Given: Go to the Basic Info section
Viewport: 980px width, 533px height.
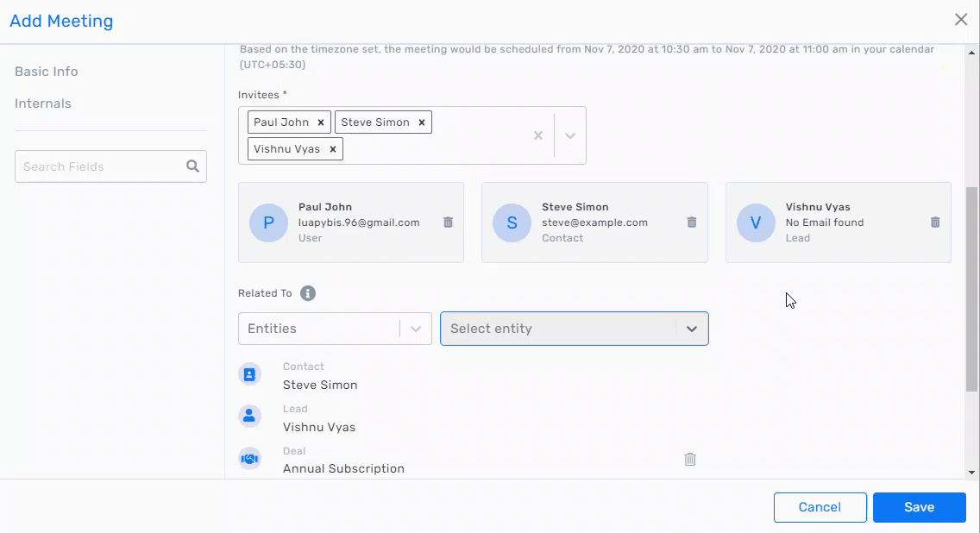Looking at the screenshot, I should [47, 72].
